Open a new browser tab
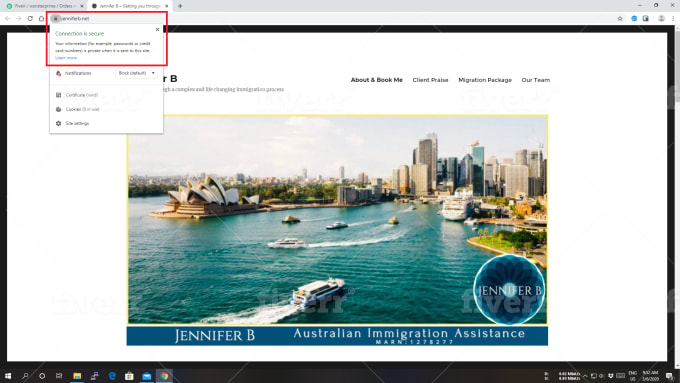 click(x=180, y=6)
